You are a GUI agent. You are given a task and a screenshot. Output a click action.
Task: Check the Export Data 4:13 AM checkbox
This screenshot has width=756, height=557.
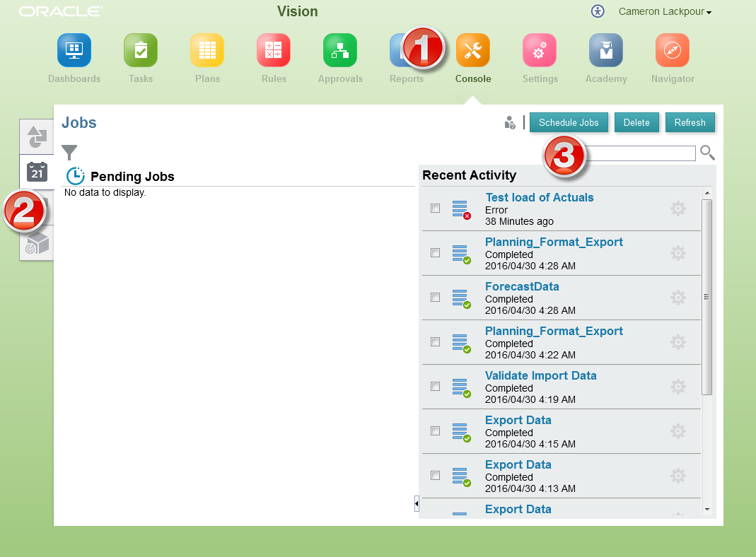point(436,475)
